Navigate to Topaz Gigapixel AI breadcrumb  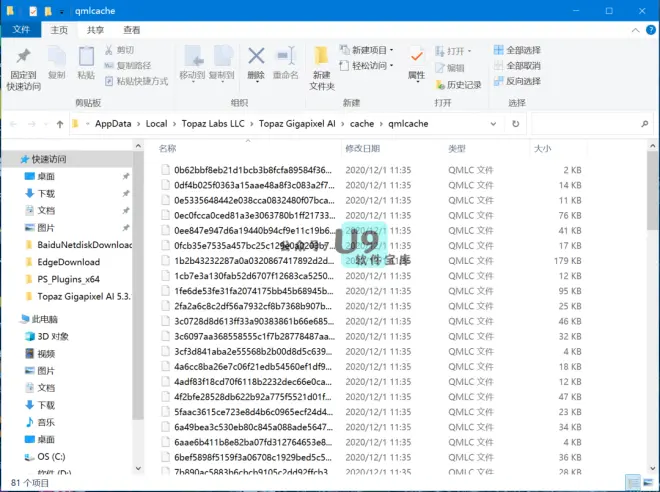coord(297,124)
